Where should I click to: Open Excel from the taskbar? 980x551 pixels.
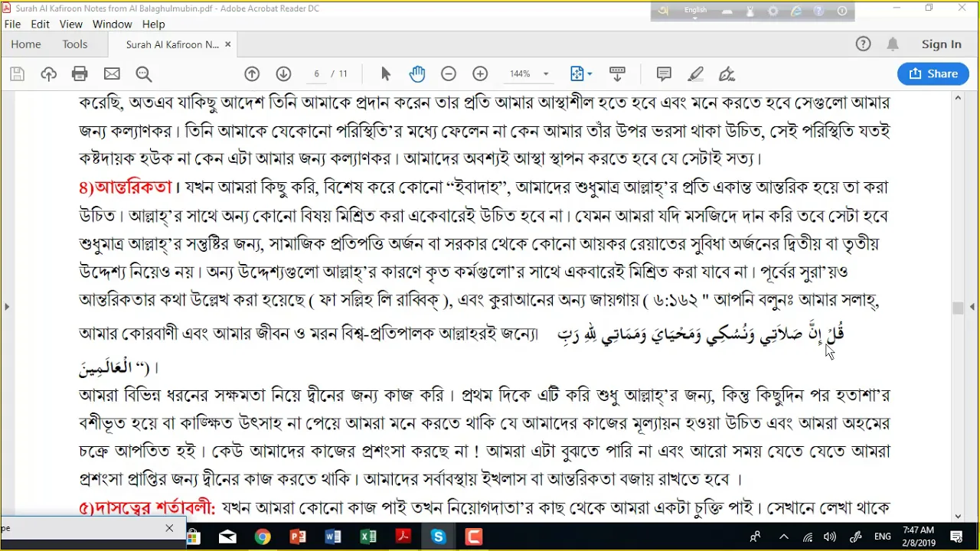(x=368, y=537)
